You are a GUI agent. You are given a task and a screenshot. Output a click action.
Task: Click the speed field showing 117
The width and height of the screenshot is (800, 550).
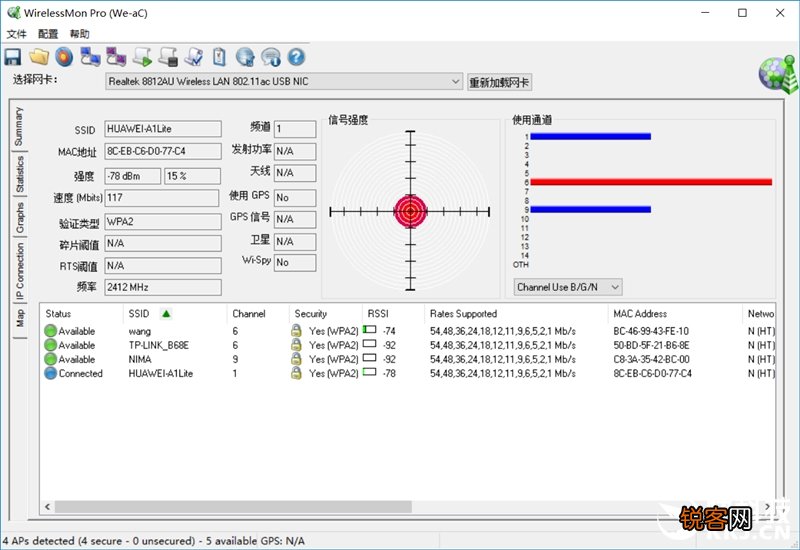(x=162, y=198)
